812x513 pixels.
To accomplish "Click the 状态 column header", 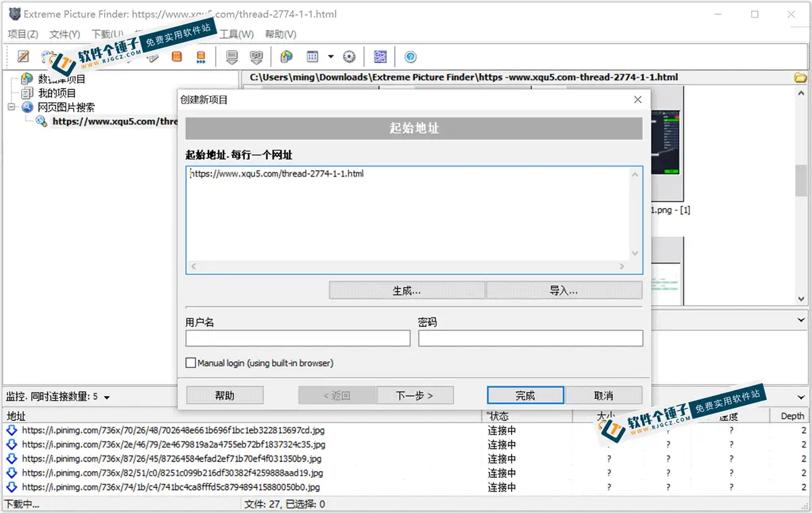I will [528, 416].
